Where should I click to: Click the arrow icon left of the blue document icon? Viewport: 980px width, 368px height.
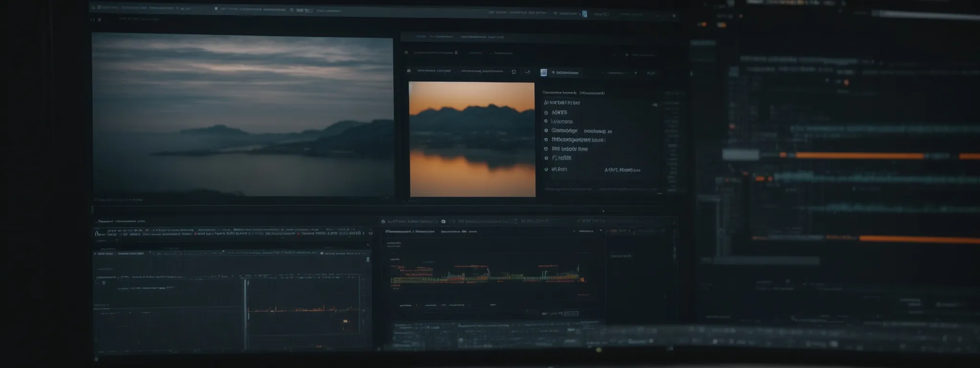pos(527,72)
